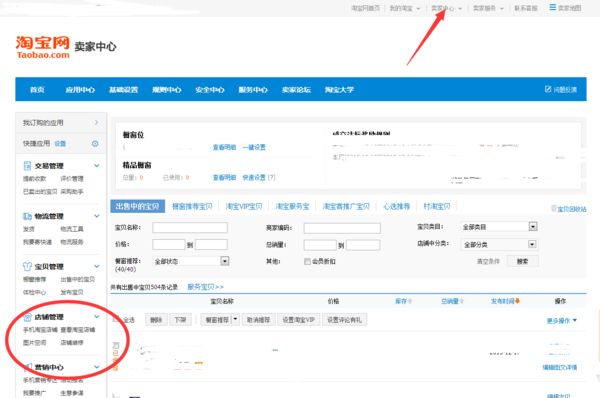The width and height of the screenshot is (600, 398).
Task: Open the 宝贝类目 全部类目 dropdown
Action: pyautogui.click(x=499, y=227)
